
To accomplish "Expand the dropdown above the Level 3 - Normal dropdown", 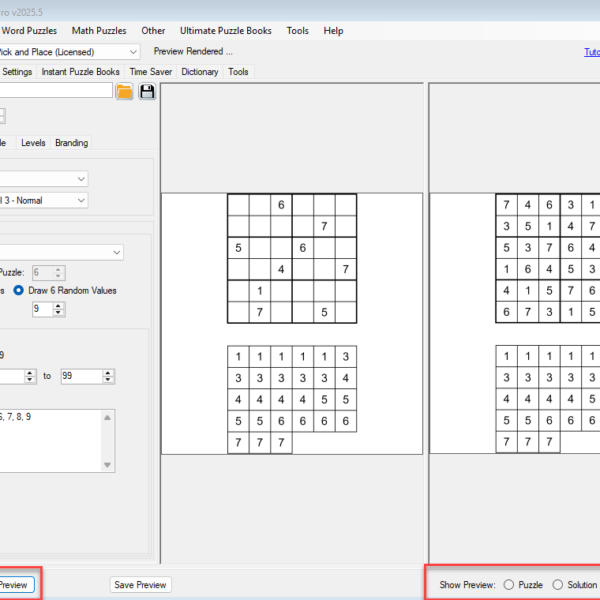I will [80, 178].
